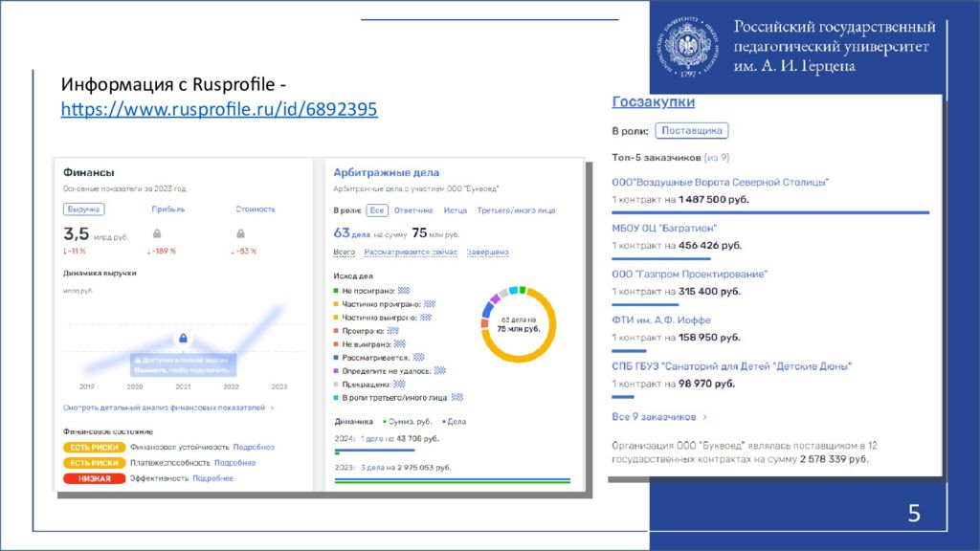Select the Выручка tab in Финансы
Screen dimensions: 980x551
84,209
